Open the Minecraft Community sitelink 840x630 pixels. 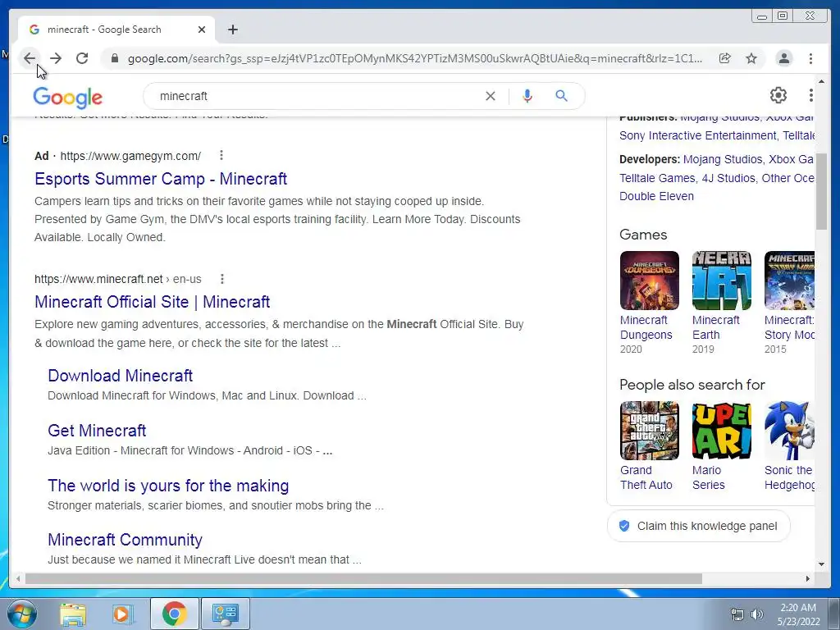click(125, 540)
